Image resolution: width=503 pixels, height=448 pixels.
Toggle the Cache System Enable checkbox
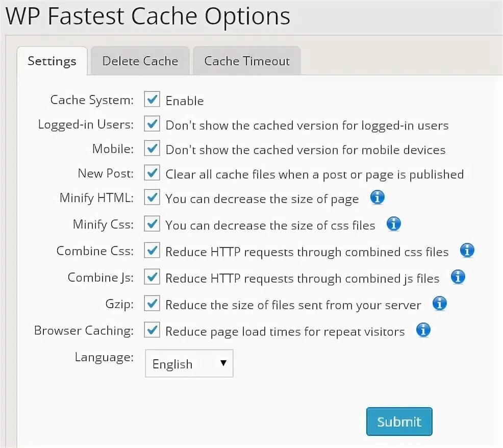(x=152, y=99)
